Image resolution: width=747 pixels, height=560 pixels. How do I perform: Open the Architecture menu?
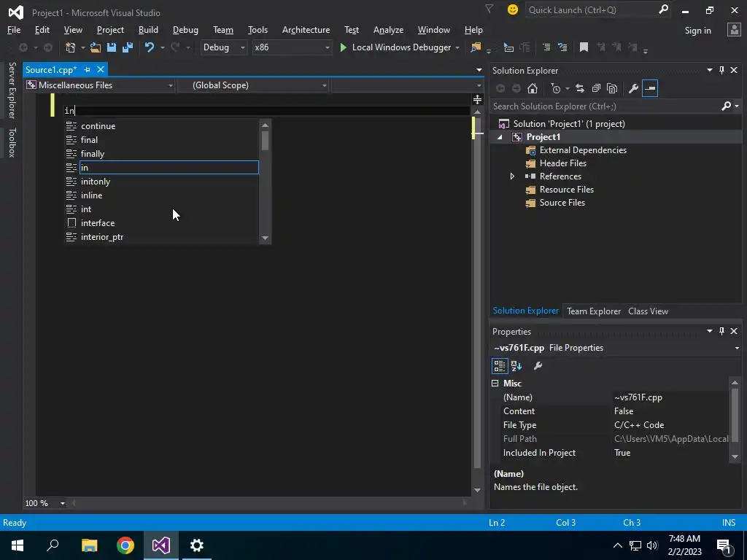click(x=306, y=30)
